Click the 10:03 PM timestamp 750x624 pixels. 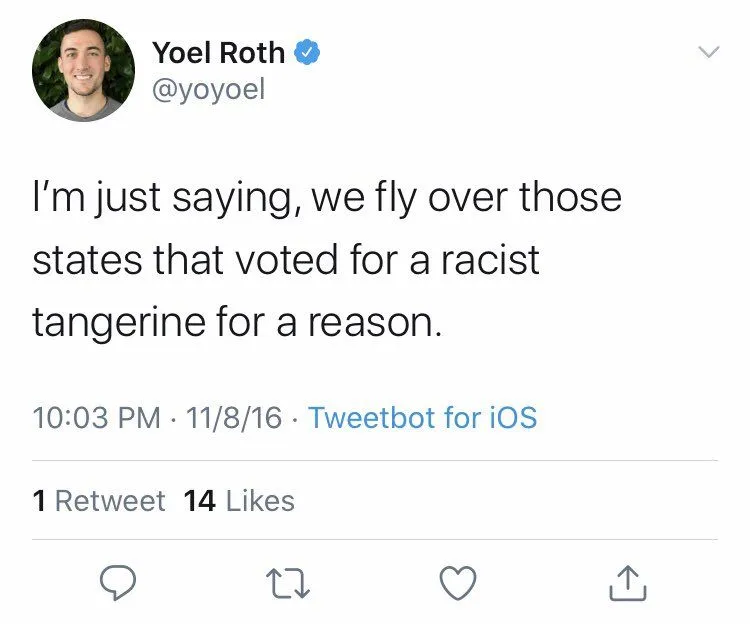point(96,416)
